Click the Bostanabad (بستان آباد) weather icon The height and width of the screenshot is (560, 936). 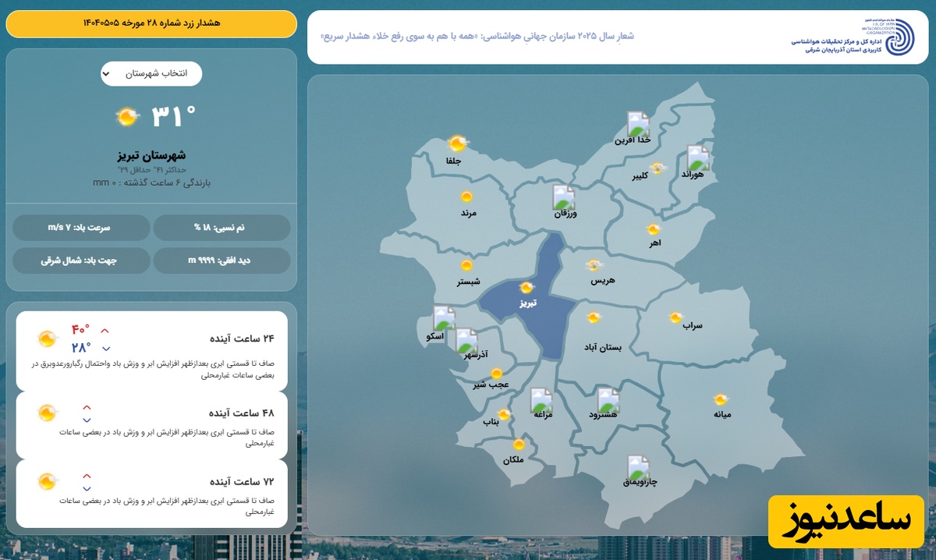pyautogui.click(x=594, y=317)
